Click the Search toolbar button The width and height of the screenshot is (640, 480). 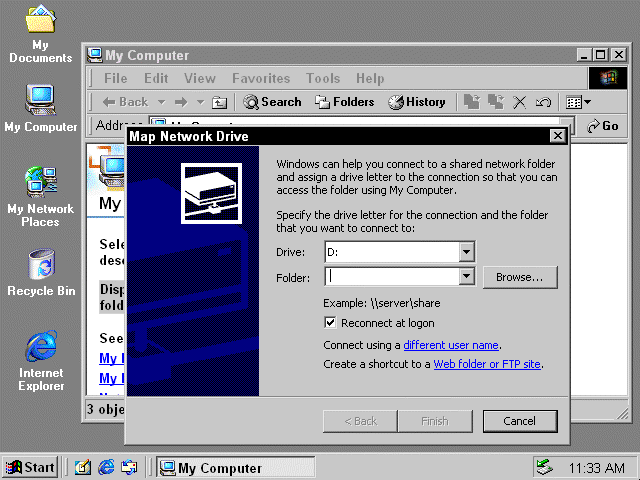[x=272, y=102]
